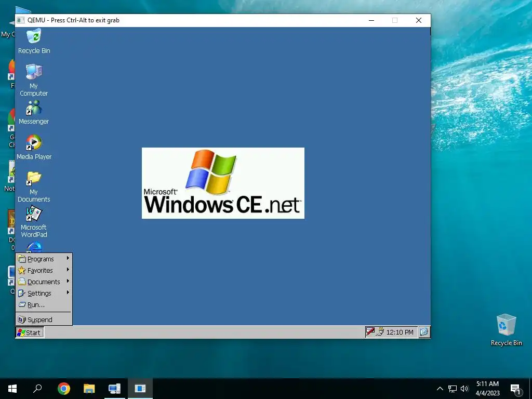
Task: Choose Run... from Start menu
Action: coord(44,304)
